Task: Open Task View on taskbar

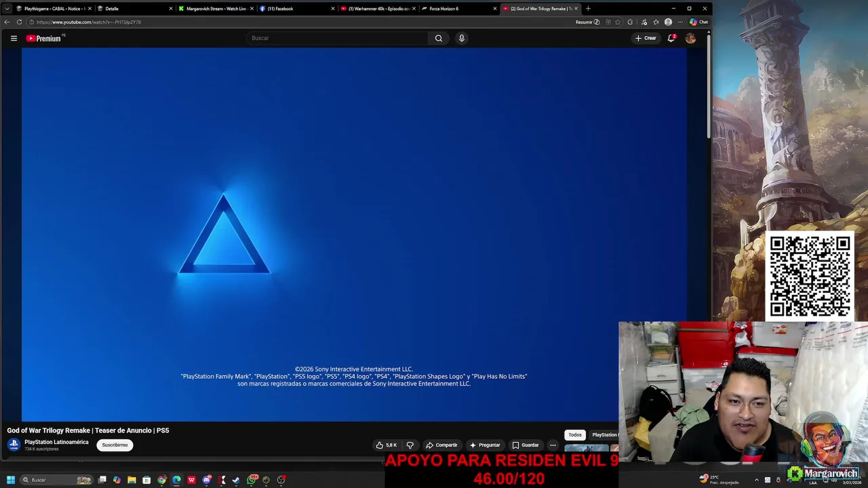Action: tap(102, 480)
